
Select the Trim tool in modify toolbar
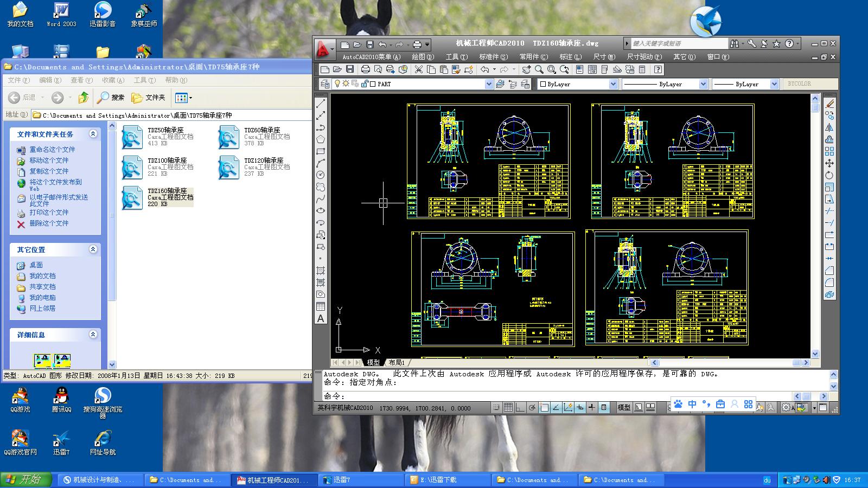click(829, 211)
